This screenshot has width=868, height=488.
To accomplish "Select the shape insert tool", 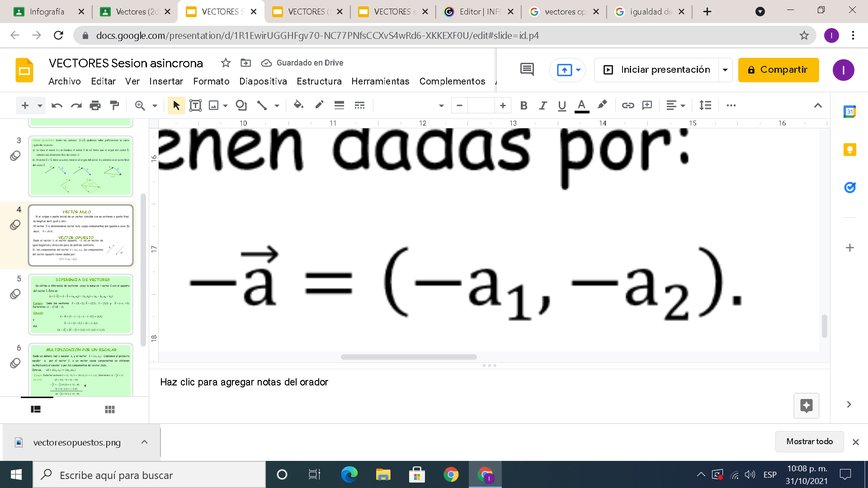I will pyautogui.click(x=241, y=105).
